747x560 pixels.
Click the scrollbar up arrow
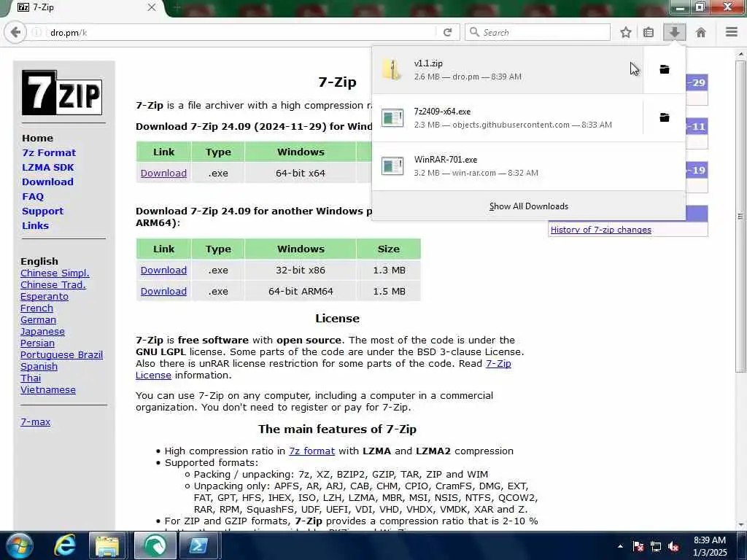740,53
